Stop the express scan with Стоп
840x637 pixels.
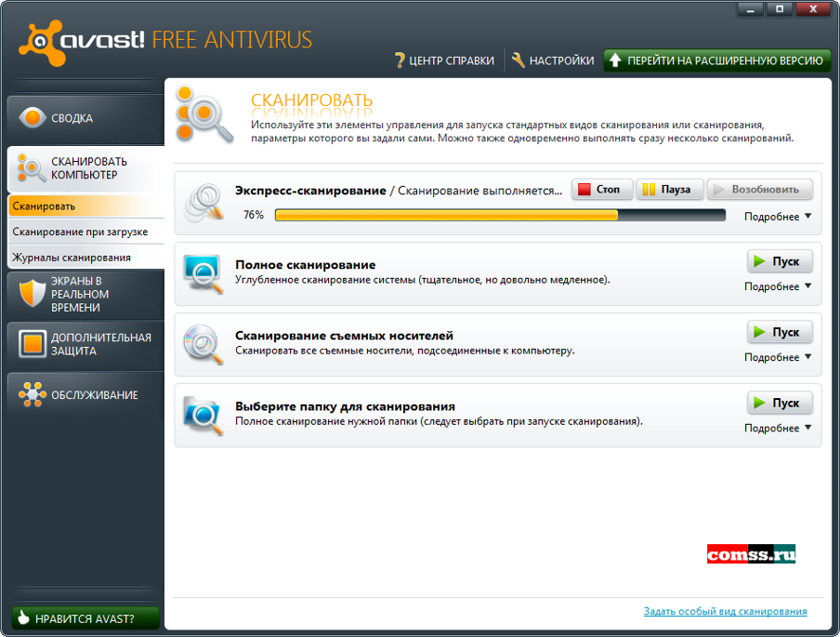pos(601,190)
